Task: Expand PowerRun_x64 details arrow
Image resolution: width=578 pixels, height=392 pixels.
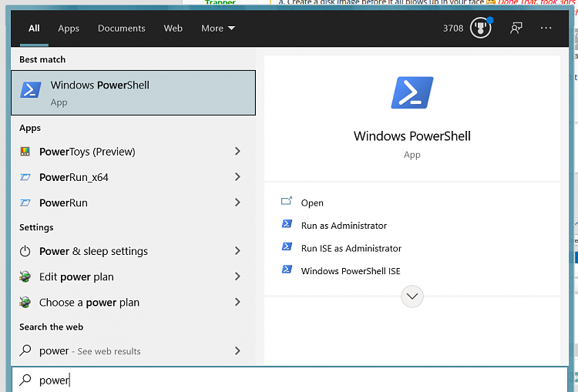Action: tap(238, 177)
